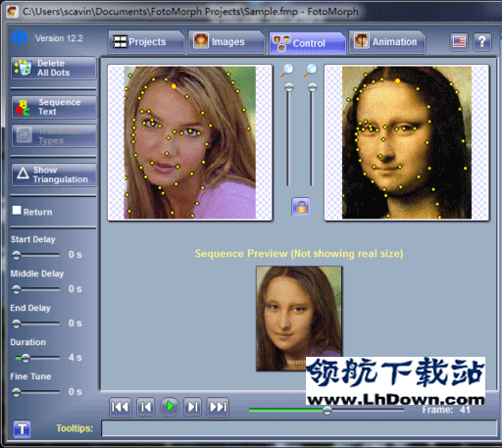This screenshot has width=502, height=448.
Task: Jump to first frame button
Action: tap(121, 407)
